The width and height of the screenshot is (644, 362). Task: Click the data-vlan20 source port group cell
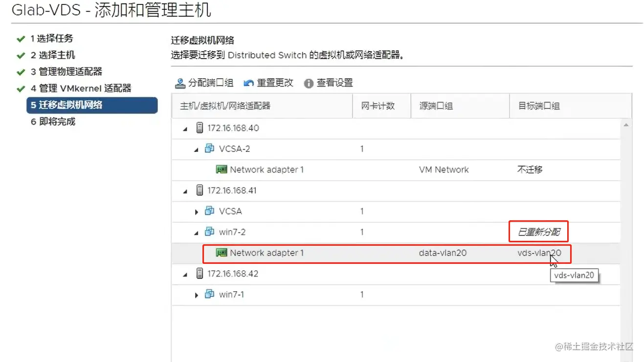coord(443,253)
